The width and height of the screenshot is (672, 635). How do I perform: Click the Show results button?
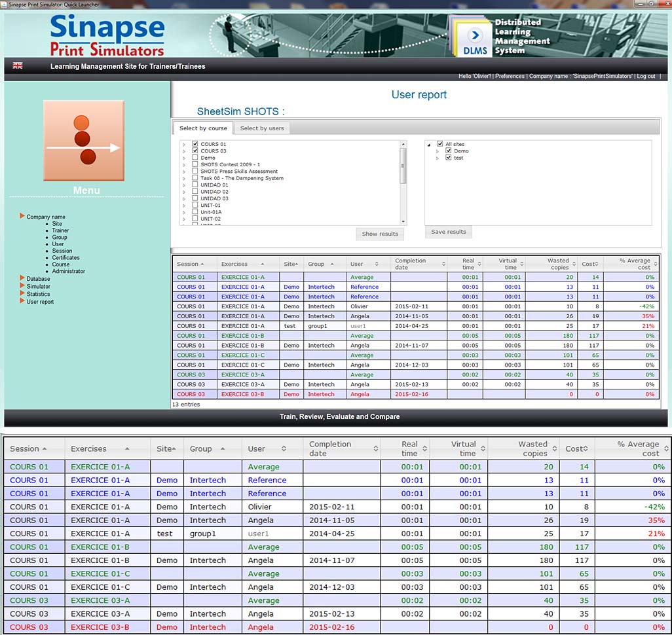(x=380, y=234)
